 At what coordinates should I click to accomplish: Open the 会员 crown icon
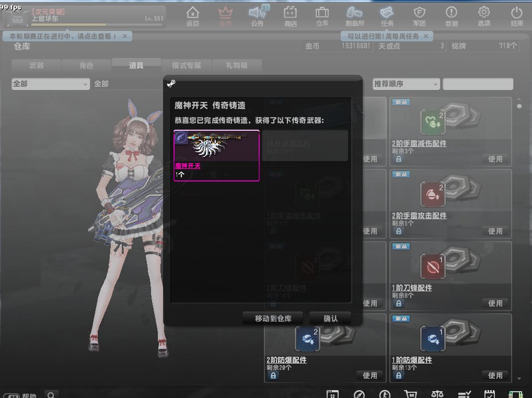click(x=225, y=16)
